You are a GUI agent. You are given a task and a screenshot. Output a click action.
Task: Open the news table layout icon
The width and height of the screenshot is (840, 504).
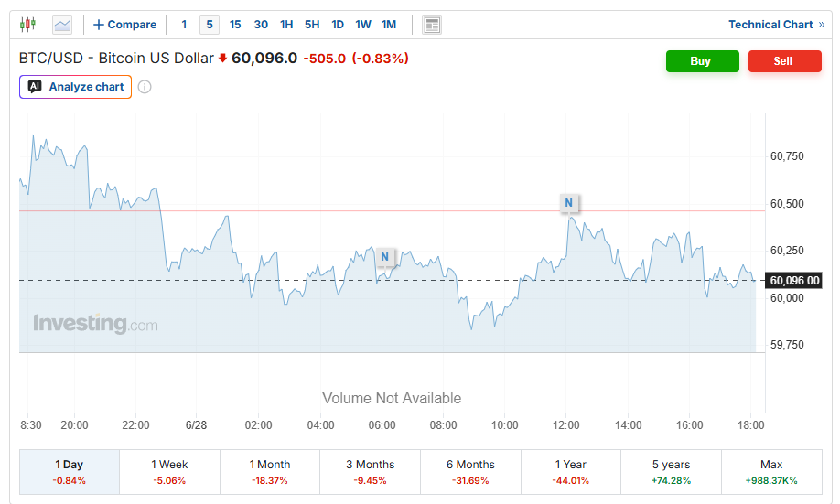click(x=432, y=25)
